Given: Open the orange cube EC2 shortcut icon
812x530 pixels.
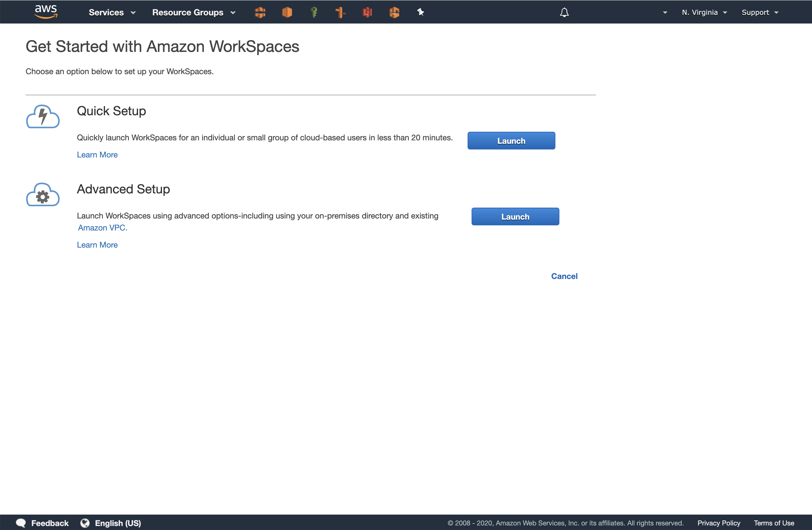Looking at the screenshot, I should (x=287, y=12).
